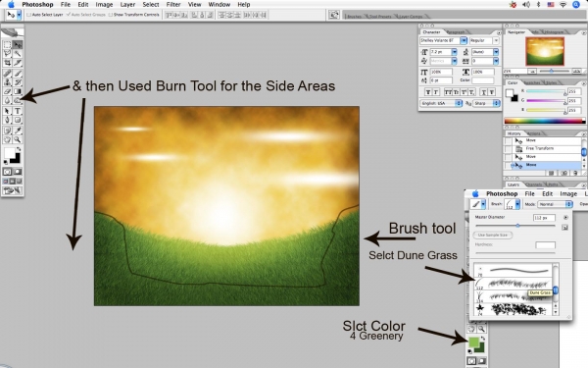Select the Burn tool in the toolbox
Viewport: 588px width, 368px height.
[x=18, y=101]
